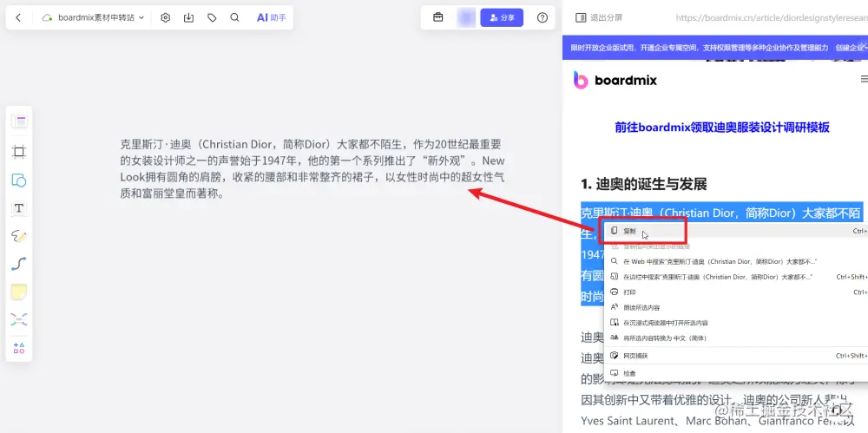Select the Text tool in the left sidebar
The image size is (868, 433).
coord(19,208)
